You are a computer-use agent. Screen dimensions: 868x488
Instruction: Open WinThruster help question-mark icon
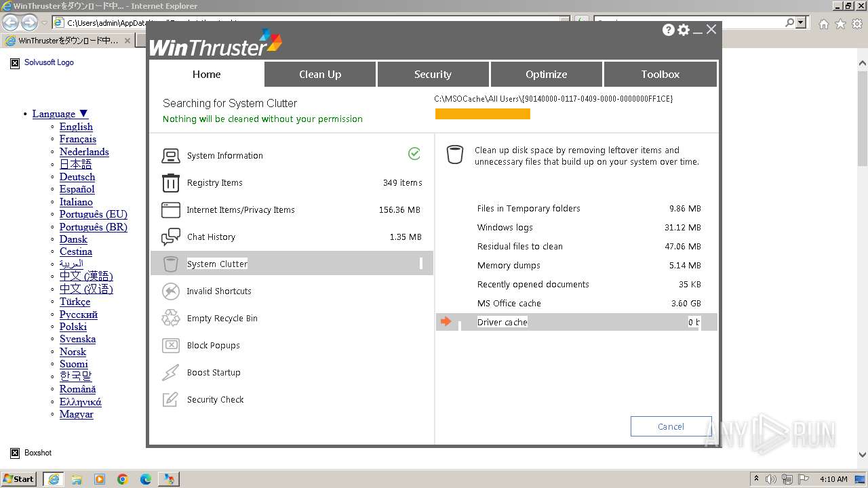669,30
